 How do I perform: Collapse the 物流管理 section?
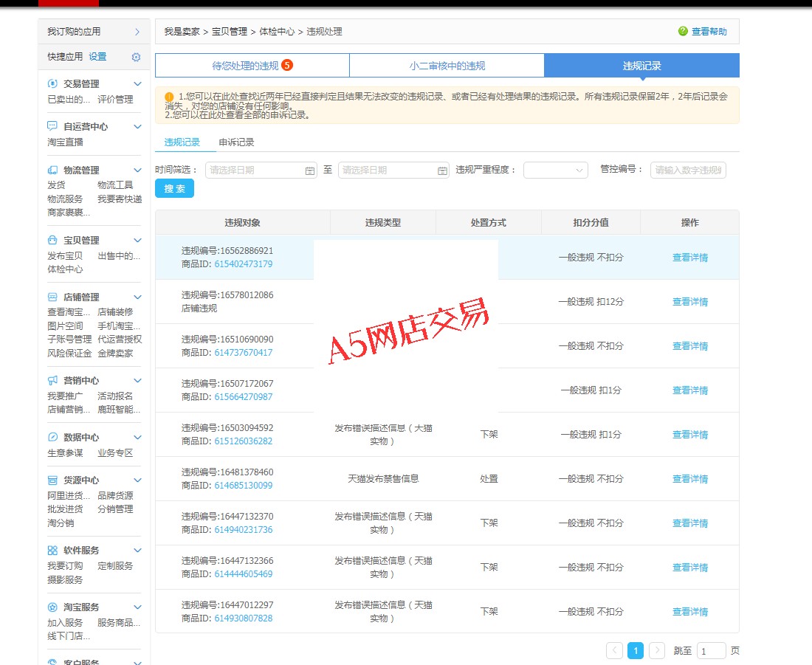click(138, 170)
